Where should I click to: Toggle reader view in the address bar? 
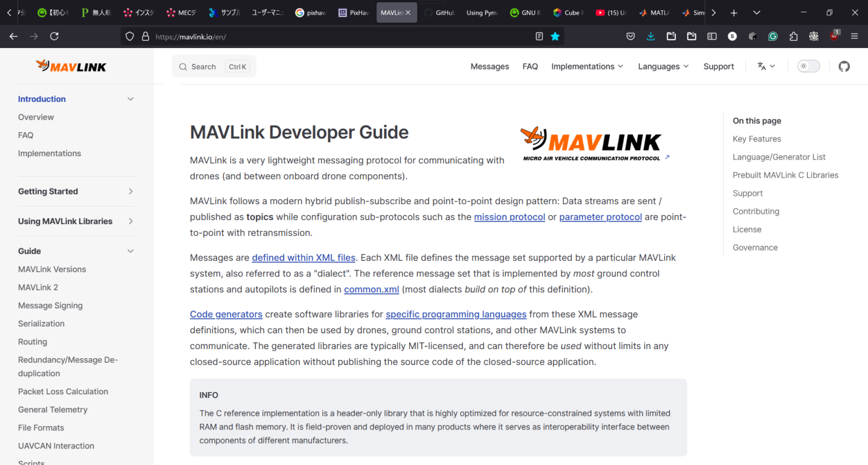coord(539,36)
